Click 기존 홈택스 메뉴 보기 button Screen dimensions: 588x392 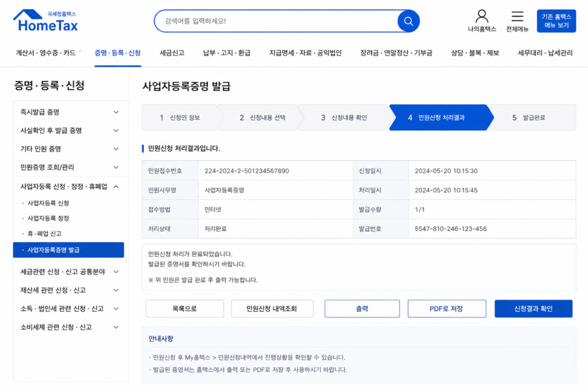tap(556, 21)
